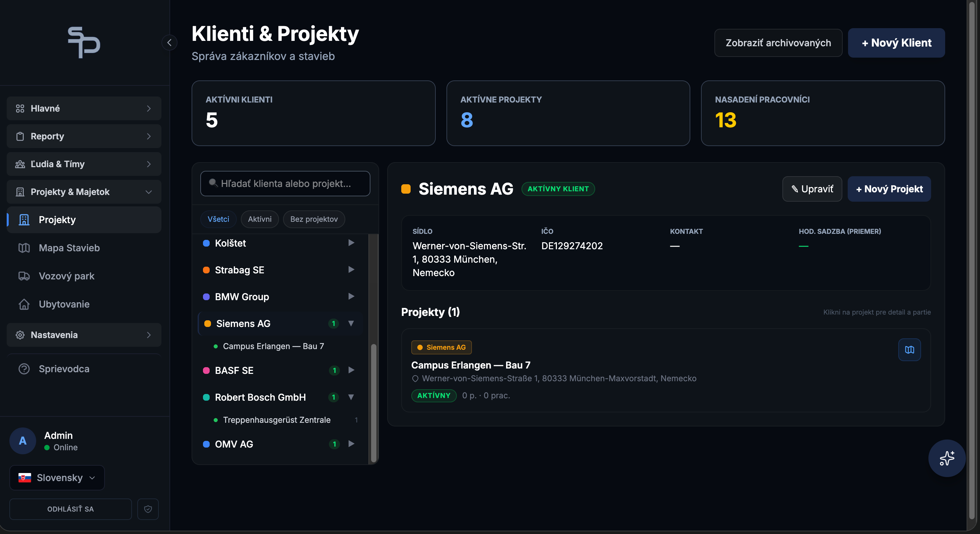The height and width of the screenshot is (534, 980).
Task: Click the Mapa Stavieb map icon
Action: coord(24,248)
